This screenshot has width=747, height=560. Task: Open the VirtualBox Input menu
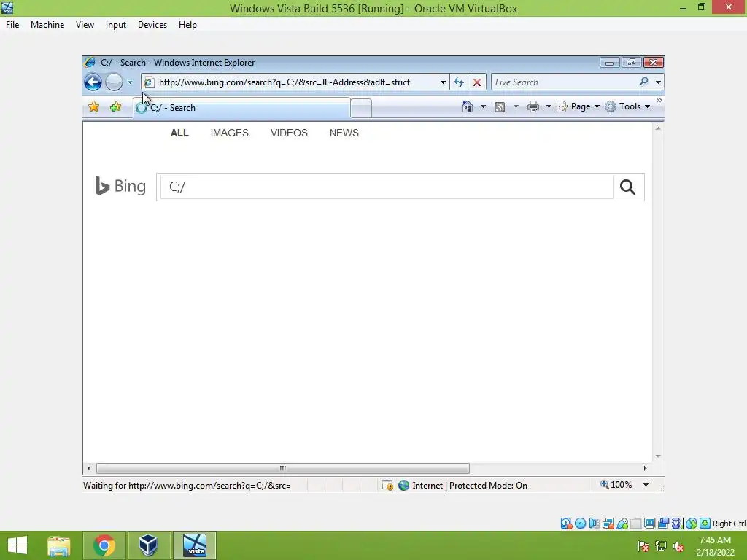click(116, 25)
